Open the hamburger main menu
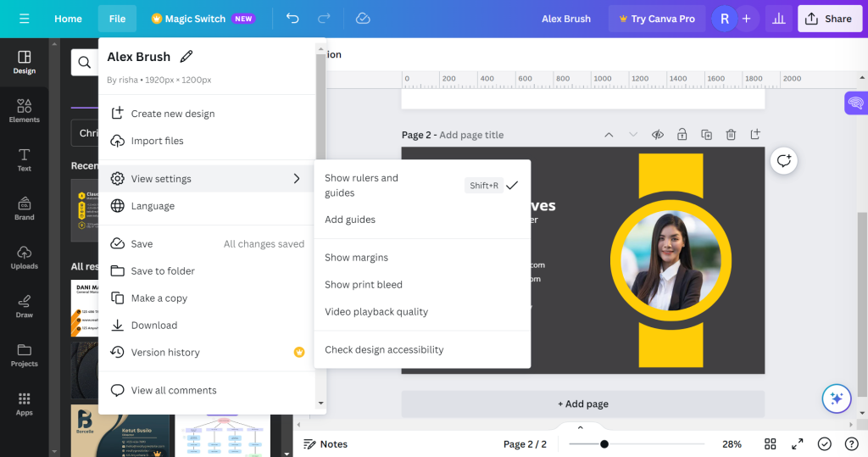868x457 pixels. click(x=25, y=19)
